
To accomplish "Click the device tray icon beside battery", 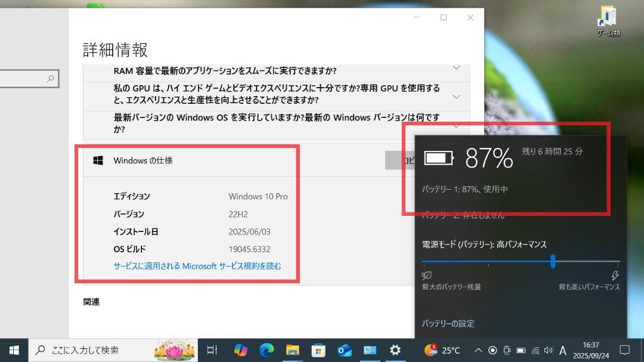I will click(x=507, y=351).
